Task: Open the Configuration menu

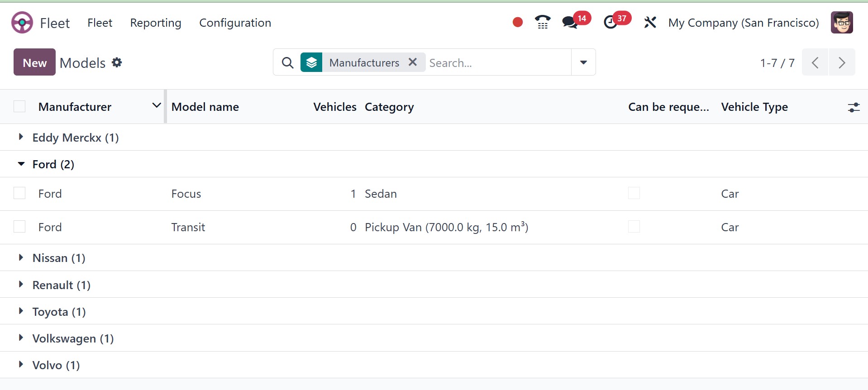Action: tap(235, 23)
